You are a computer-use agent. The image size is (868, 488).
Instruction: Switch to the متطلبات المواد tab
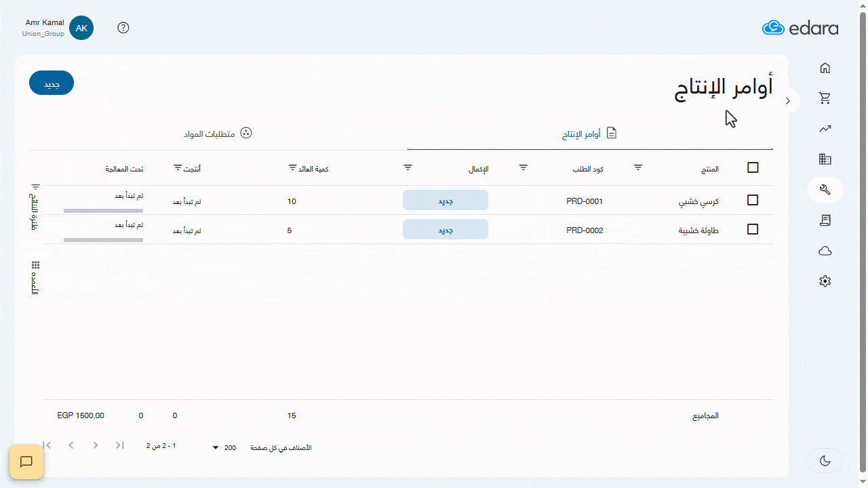tap(218, 134)
